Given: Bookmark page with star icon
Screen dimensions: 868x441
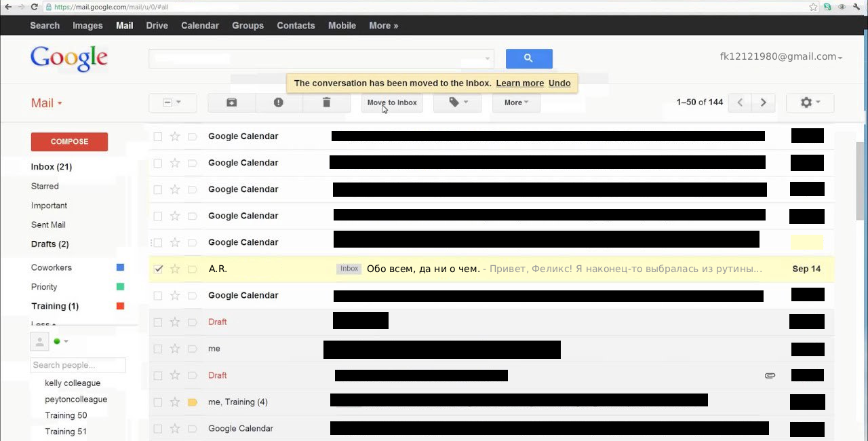Looking at the screenshot, I should click(x=813, y=7).
